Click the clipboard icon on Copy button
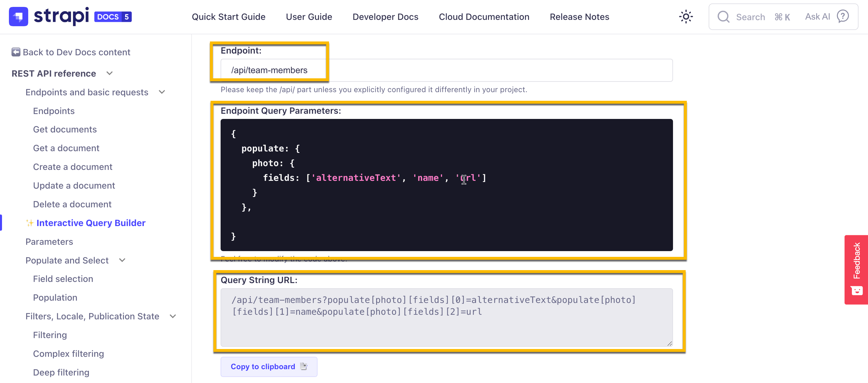The width and height of the screenshot is (868, 383). coord(304,367)
